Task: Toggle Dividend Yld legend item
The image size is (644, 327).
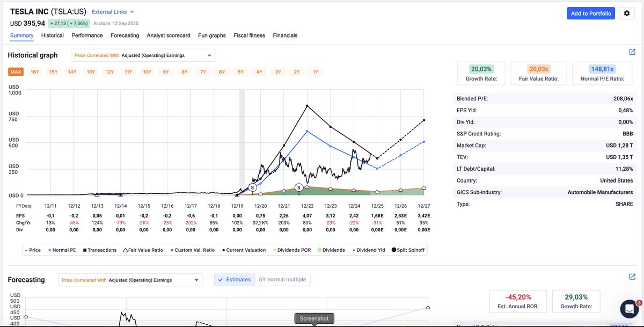Action: click(369, 250)
